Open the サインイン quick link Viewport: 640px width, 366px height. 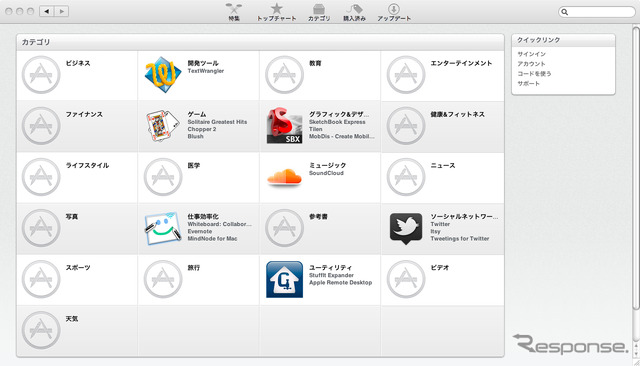tap(531, 54)
